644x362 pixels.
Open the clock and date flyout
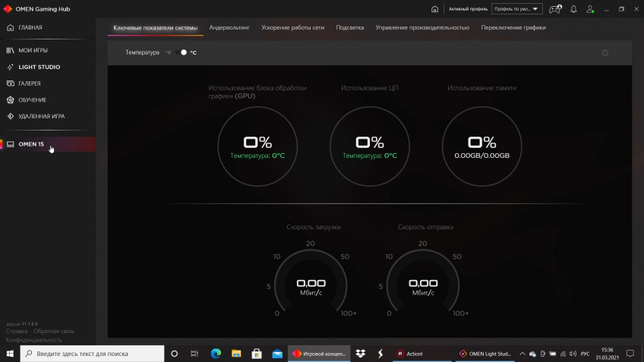click(x=607, y=354)
